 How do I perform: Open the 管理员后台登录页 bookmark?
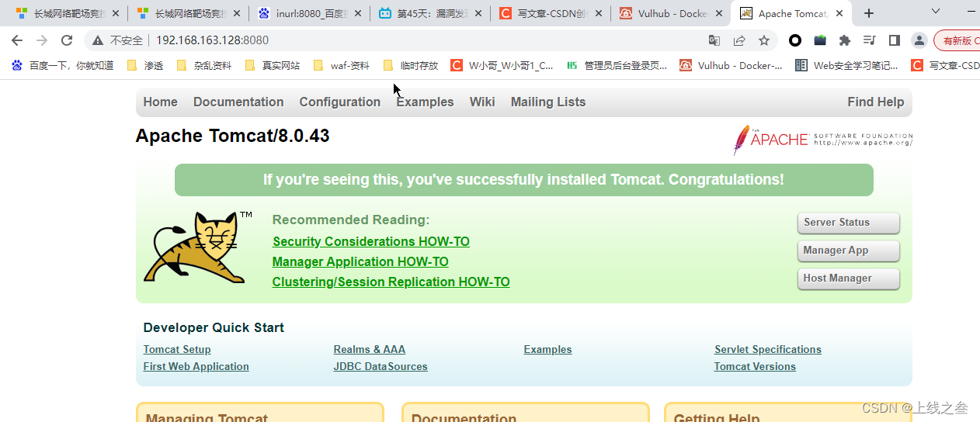[617, 66]
